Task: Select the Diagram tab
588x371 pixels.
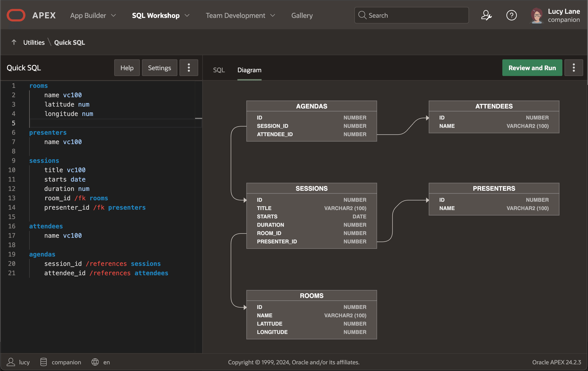Action: coord(249,70)
